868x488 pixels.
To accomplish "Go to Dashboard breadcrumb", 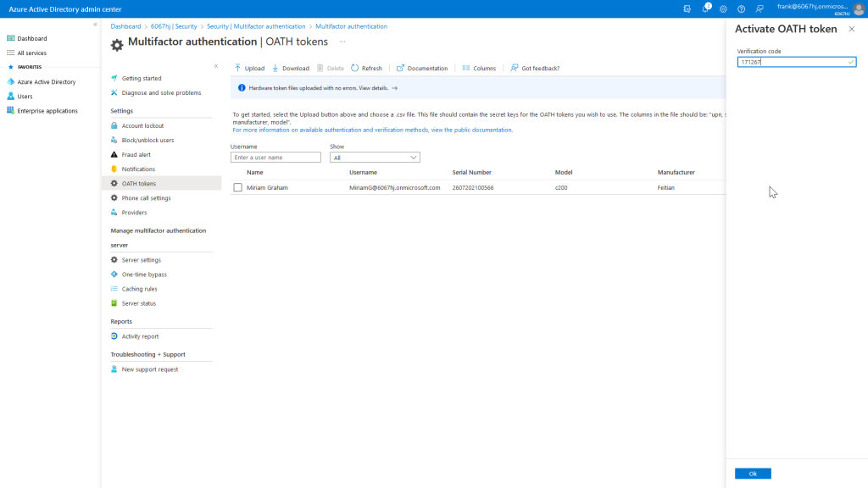I will coord(125,26).
